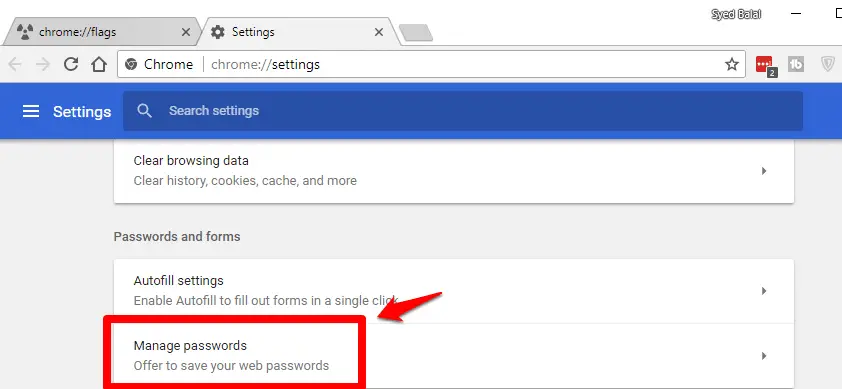Open Clear browsing data

(454, 171)
